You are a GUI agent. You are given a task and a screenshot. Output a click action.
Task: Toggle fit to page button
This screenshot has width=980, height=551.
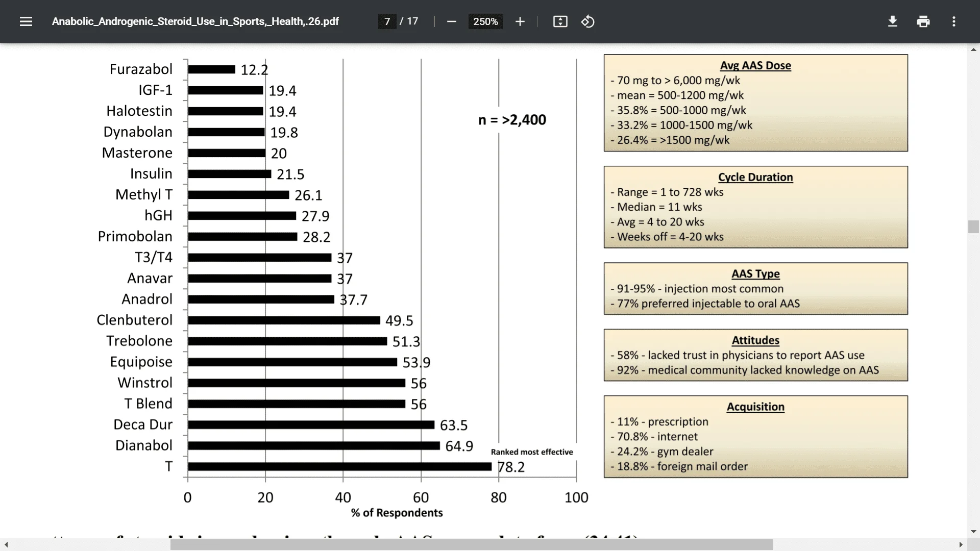560,21
